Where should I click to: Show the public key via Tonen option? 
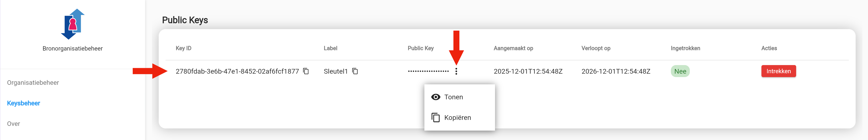pos(453,97)
